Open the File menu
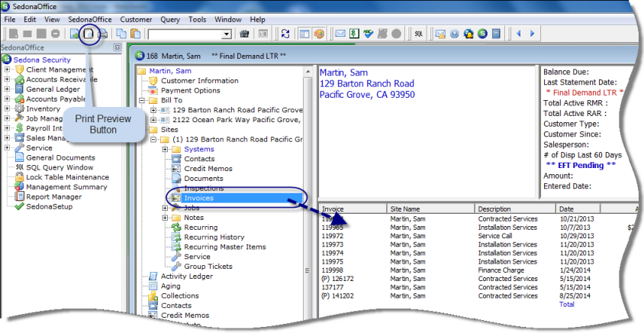 [9, 19]
